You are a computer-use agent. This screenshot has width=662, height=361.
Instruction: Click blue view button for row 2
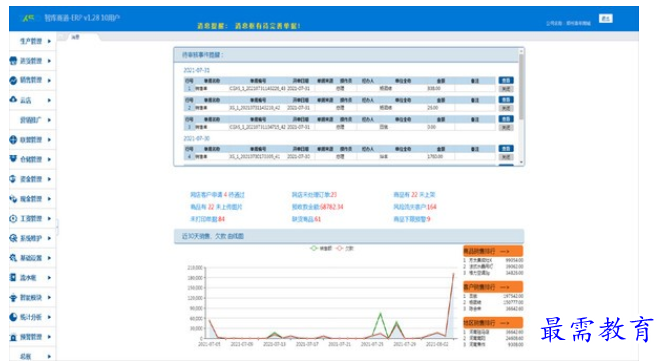506,100
